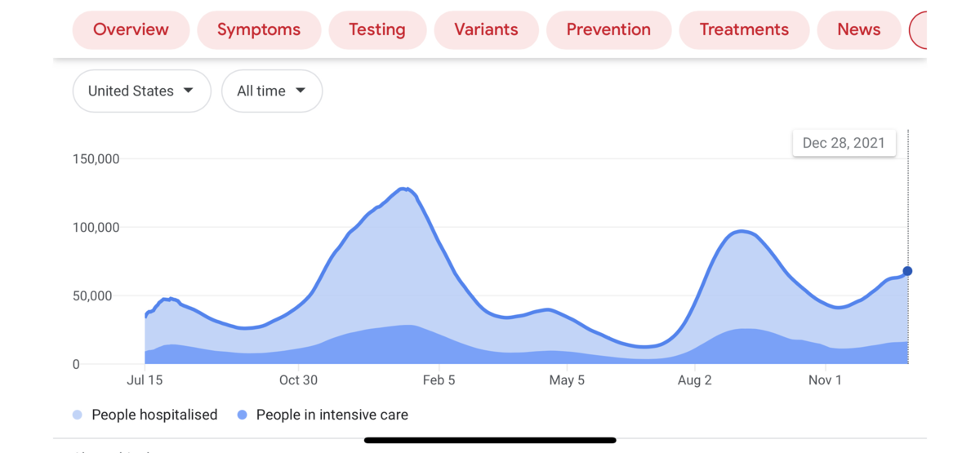Click the arrow next to United States
Screen dimensions: 980x453
(189, 91)
